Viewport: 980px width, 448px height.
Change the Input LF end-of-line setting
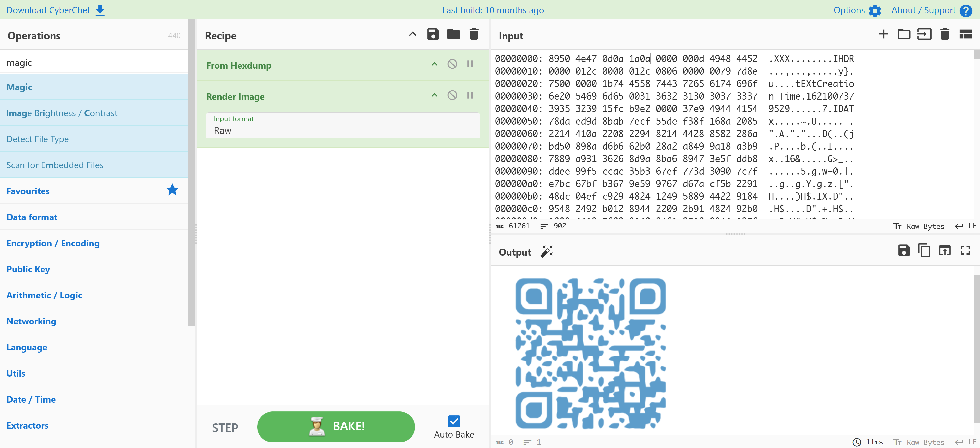tap(966, 226)
